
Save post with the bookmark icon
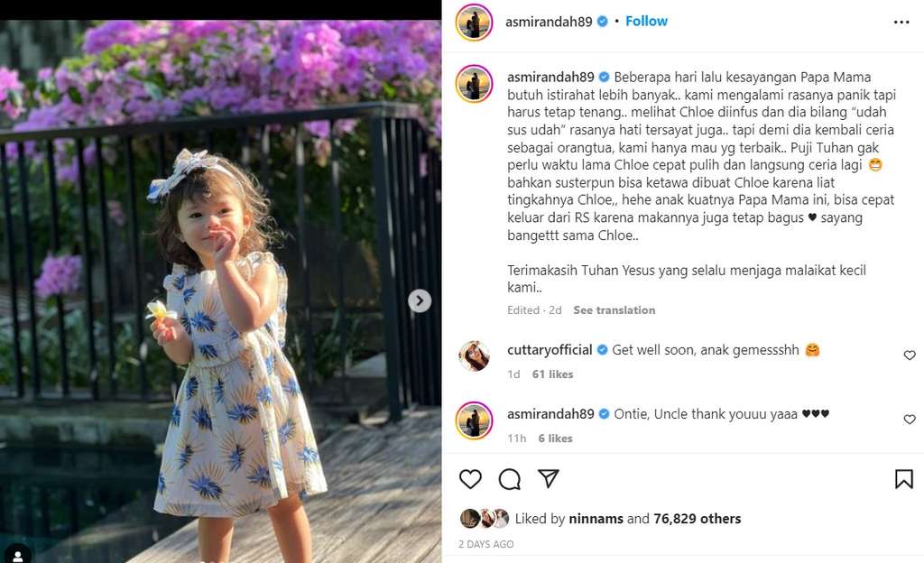903,479
